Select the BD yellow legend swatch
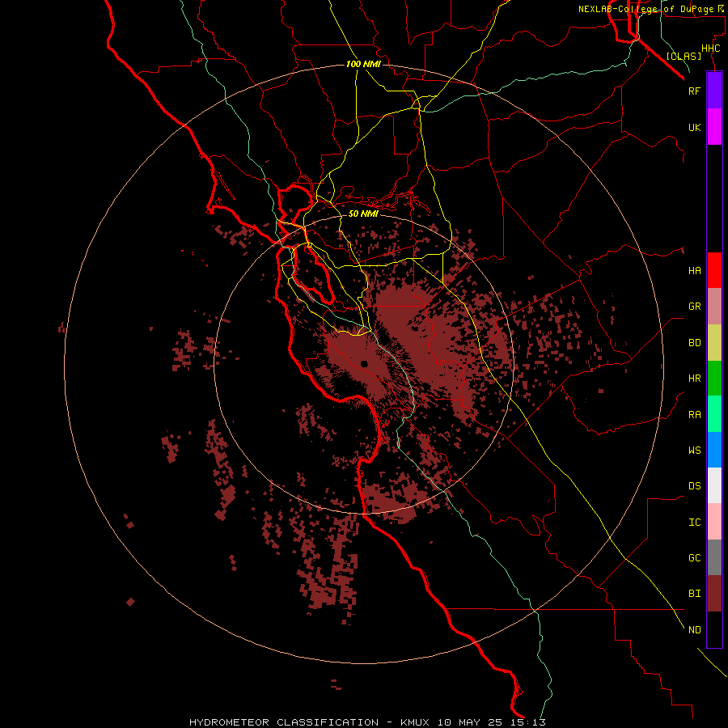 [x=714, y=343]
